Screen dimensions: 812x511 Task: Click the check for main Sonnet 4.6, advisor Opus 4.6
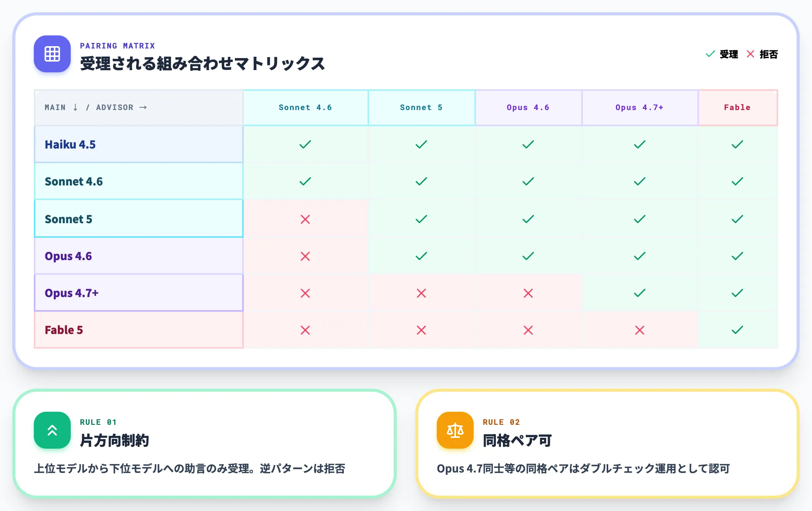(528, 181)
